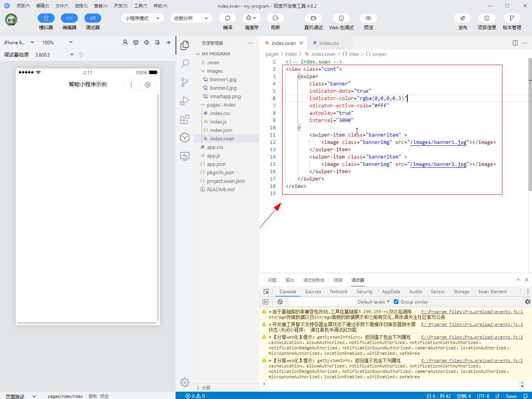Image resolution: width=532 pixels, height=399 pixels.
Task: Open the 工具(T) menu
Action: [141, 6]
